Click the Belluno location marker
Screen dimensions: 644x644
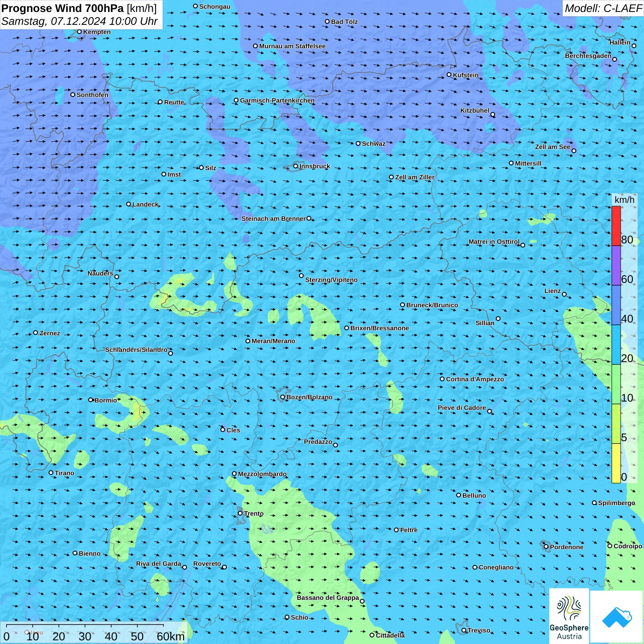tap(459, 495)
